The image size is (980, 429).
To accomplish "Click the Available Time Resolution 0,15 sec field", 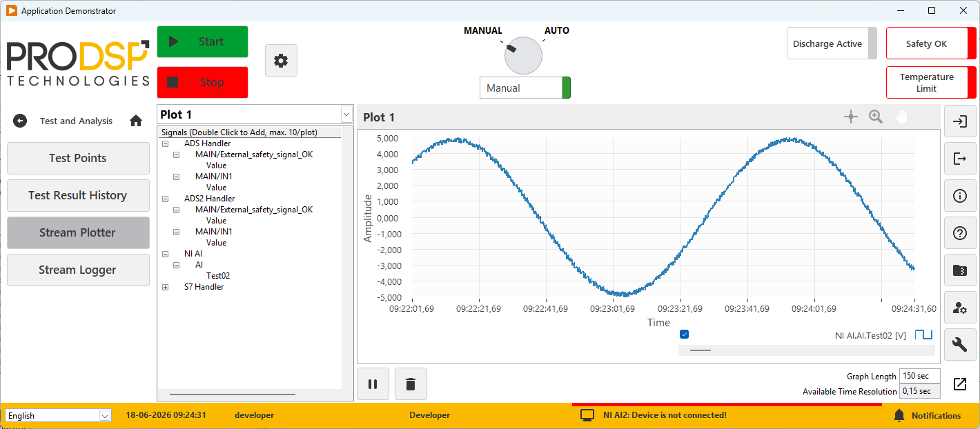I will (x=920, y=391).
